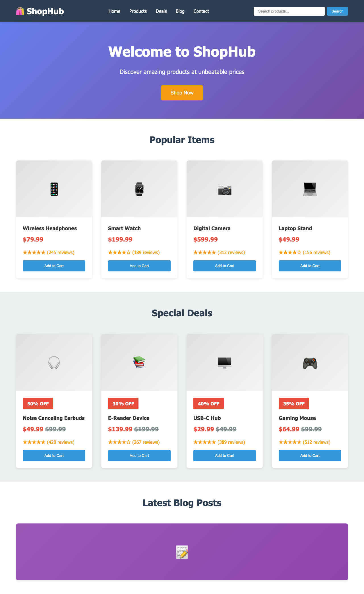
Task: Click the Smart Watch product image
Action: (x=139, y=188)
